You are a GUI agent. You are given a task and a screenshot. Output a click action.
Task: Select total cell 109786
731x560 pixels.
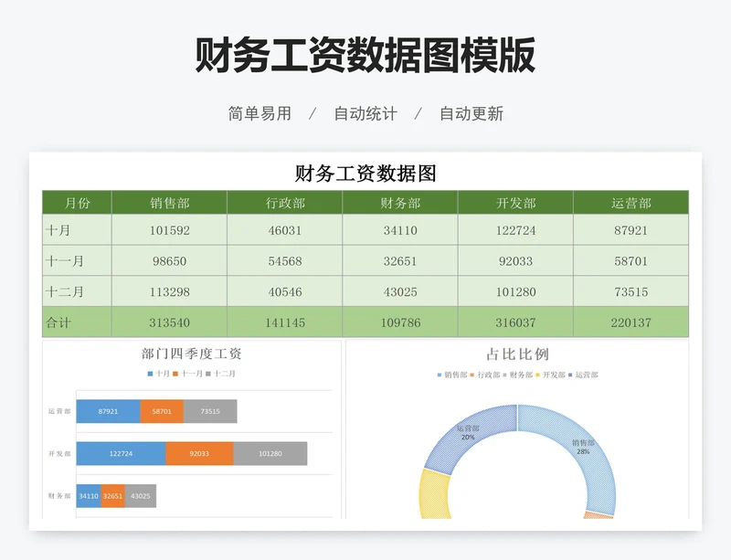(400, 322)
